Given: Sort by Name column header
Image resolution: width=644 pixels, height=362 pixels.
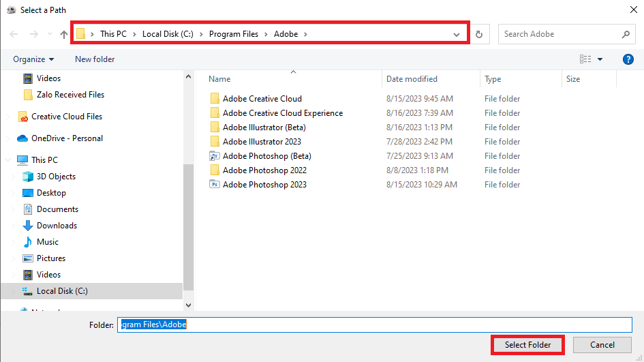Looking at the screenshot, I should (219, 79).
